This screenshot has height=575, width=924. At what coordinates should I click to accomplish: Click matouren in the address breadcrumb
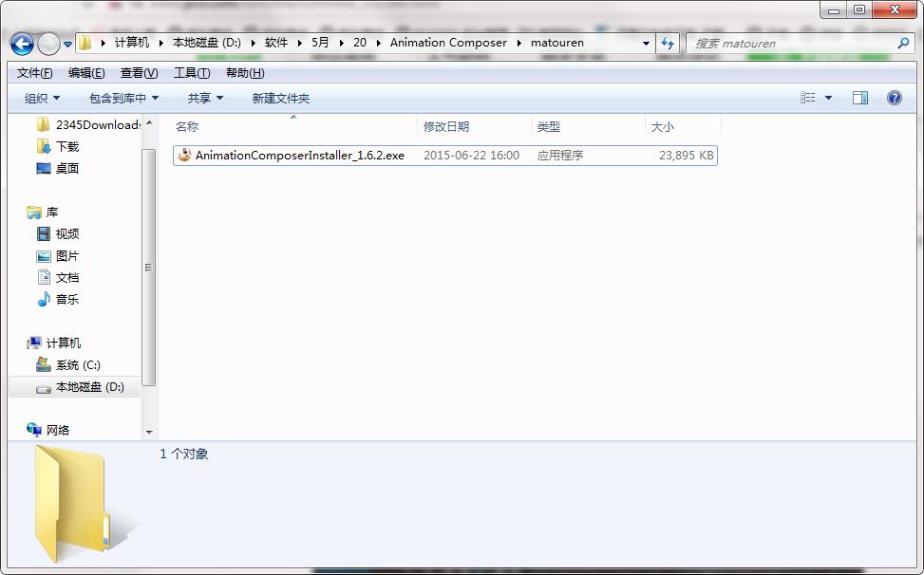556,43
